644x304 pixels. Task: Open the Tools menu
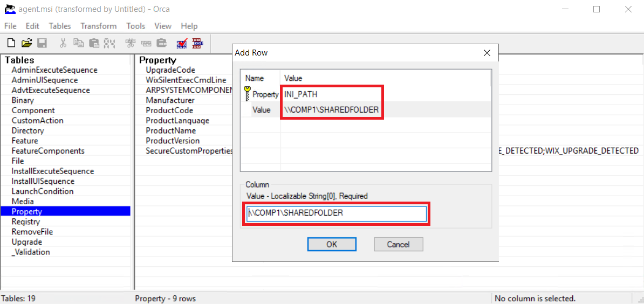(135, 26)
